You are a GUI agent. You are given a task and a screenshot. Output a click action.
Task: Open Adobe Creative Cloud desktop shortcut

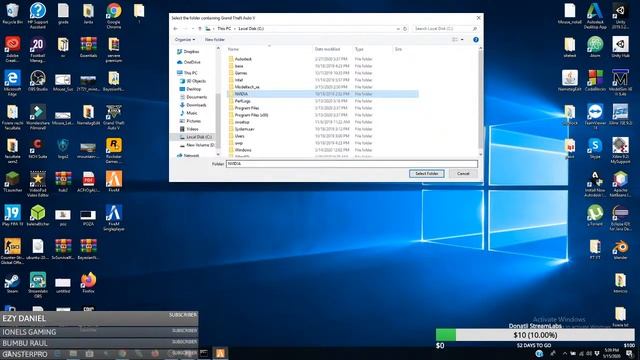tap(12, 49)
